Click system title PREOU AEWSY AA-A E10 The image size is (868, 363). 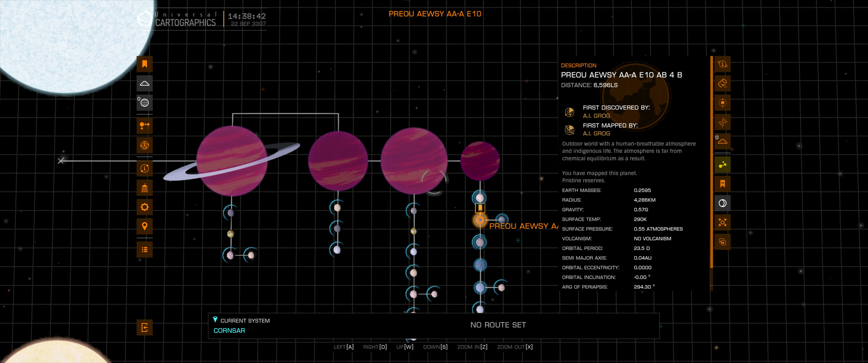tap(435, 14)
